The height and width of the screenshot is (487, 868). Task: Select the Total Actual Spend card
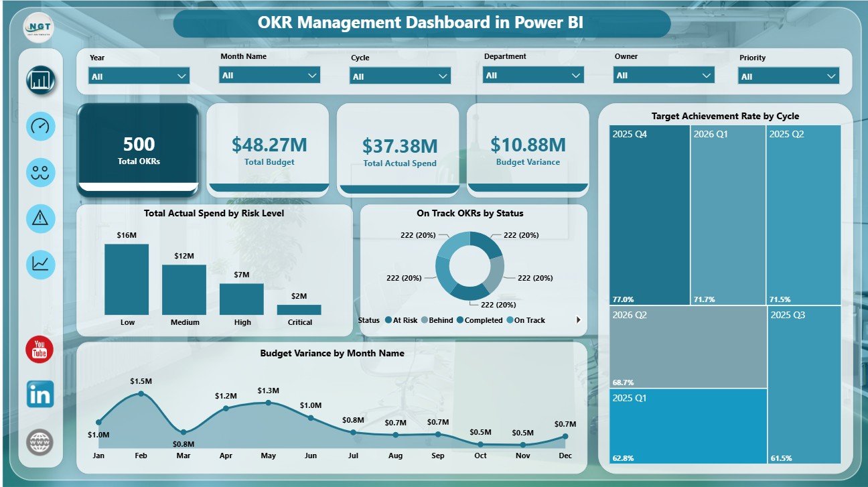[x=398, y=150]
